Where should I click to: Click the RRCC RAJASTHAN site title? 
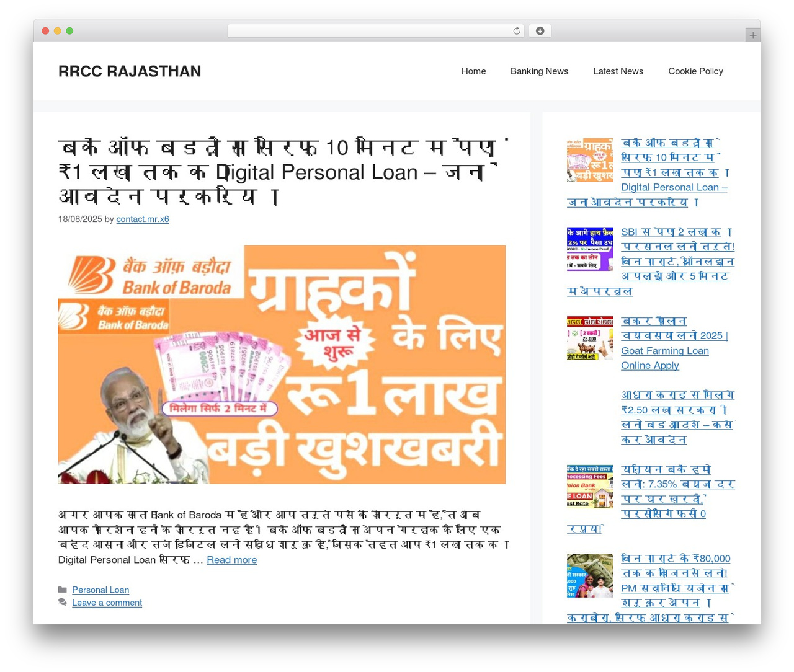coord(130,71)
